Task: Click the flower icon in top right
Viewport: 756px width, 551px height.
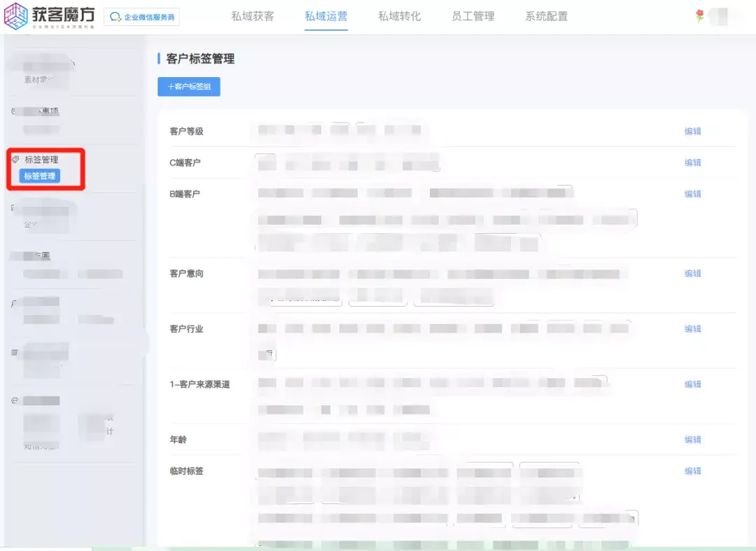Action: 699,15
